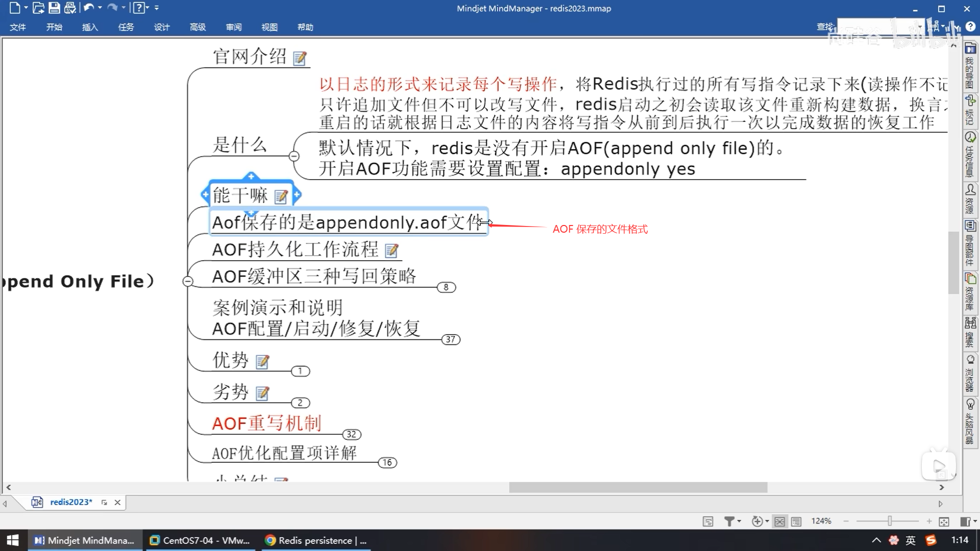Screen dimensions: 980x551
Task: Expand the 37 subtopics under 案例演示和说明
Action: tap(450, 340)
